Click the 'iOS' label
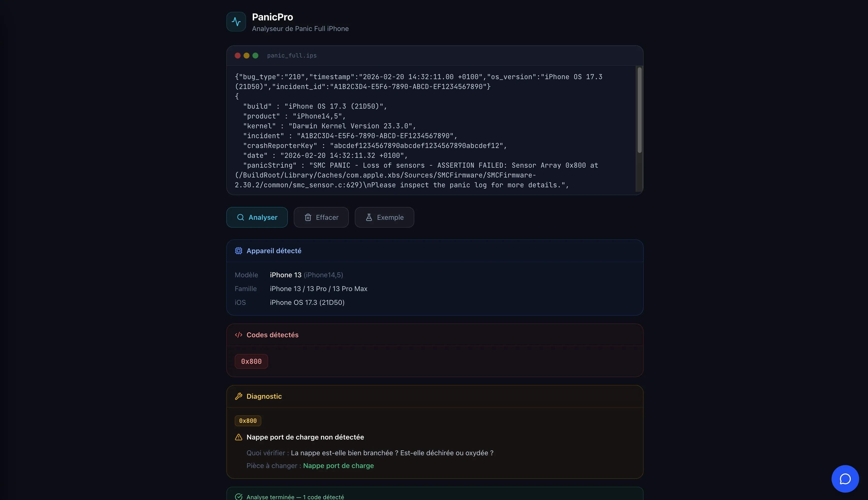The height and width of the screenshot is (500, 868). (240, 303)
